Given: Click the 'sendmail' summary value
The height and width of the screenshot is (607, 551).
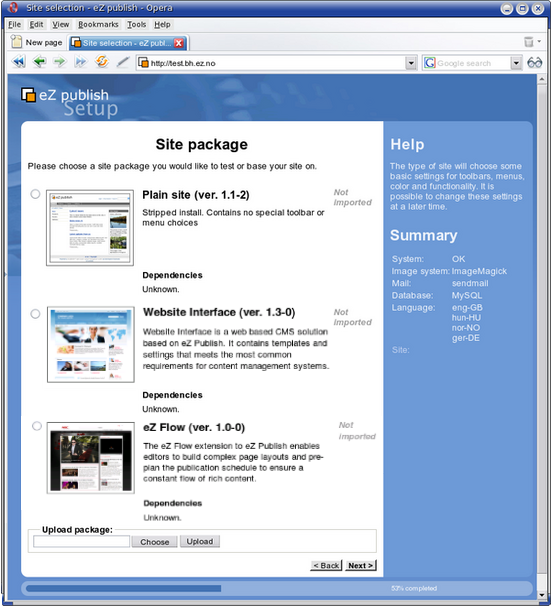Looking at the screenshot, I should [470, 283].
